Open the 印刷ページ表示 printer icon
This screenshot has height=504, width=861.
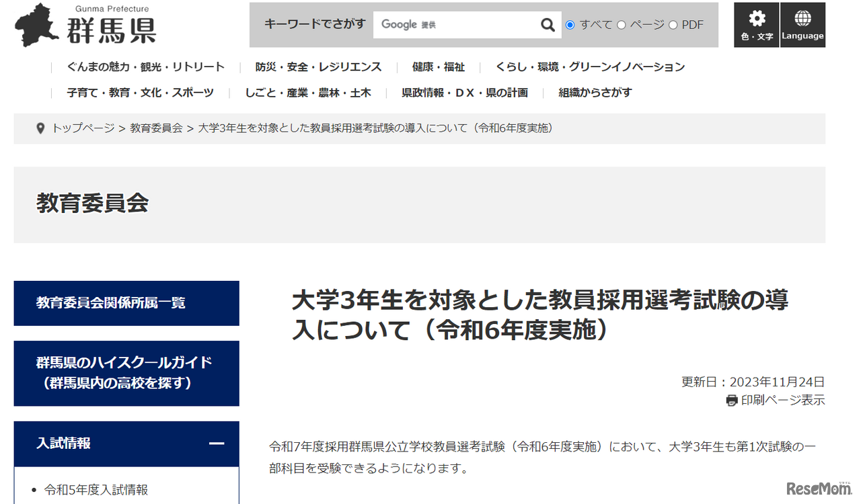[x=731, y=400]
